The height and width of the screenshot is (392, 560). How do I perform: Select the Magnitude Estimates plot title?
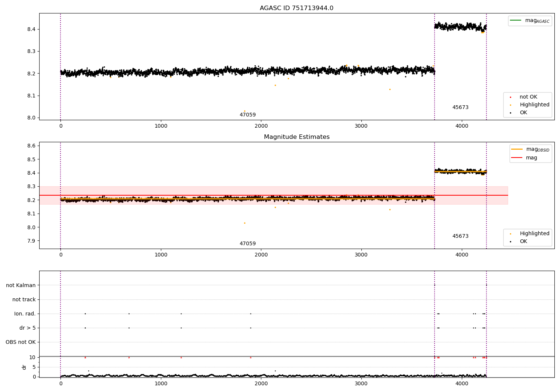(x=296, y=137)
